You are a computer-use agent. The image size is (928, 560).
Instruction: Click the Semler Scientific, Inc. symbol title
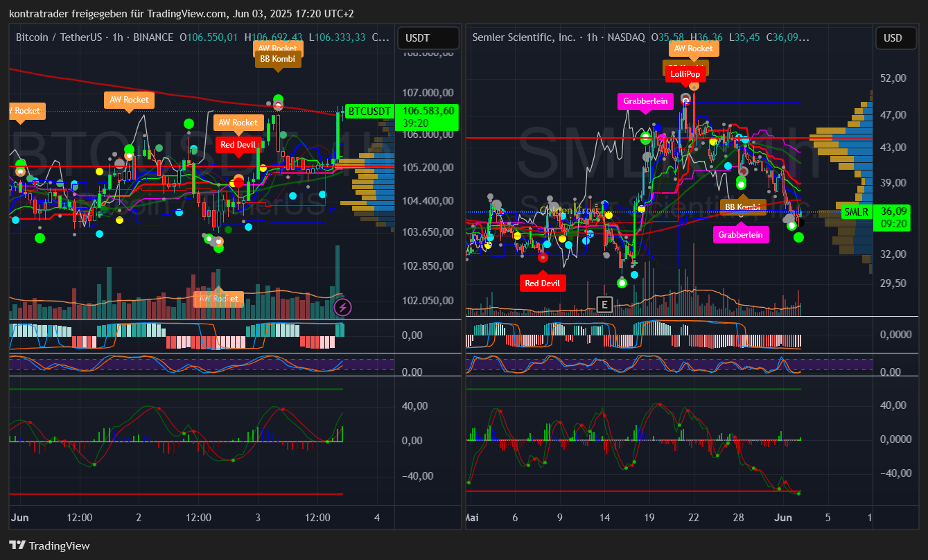tap(524, 37)
